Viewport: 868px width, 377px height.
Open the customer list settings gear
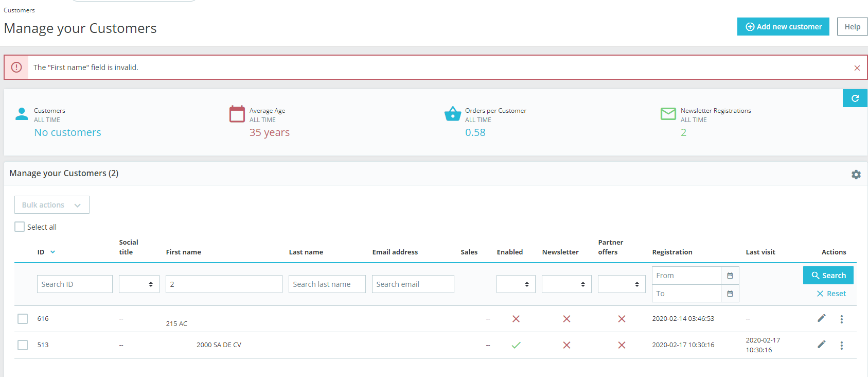(x=856, y=175)
